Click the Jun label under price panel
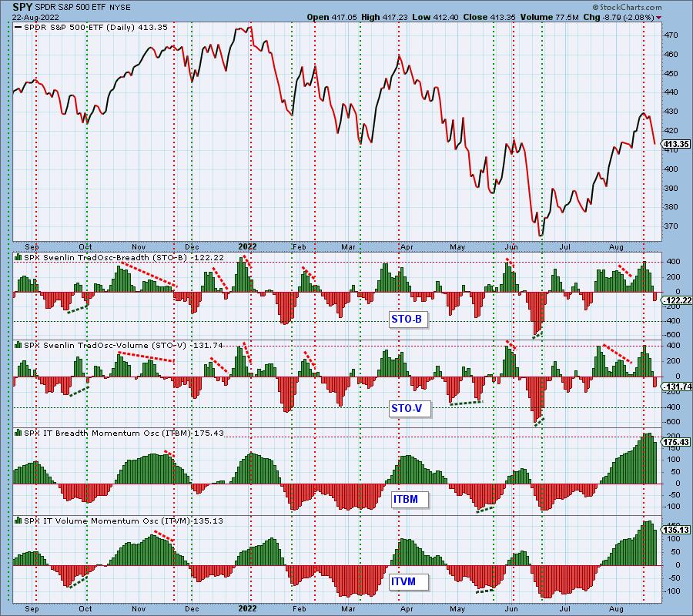 click(511, 246)
